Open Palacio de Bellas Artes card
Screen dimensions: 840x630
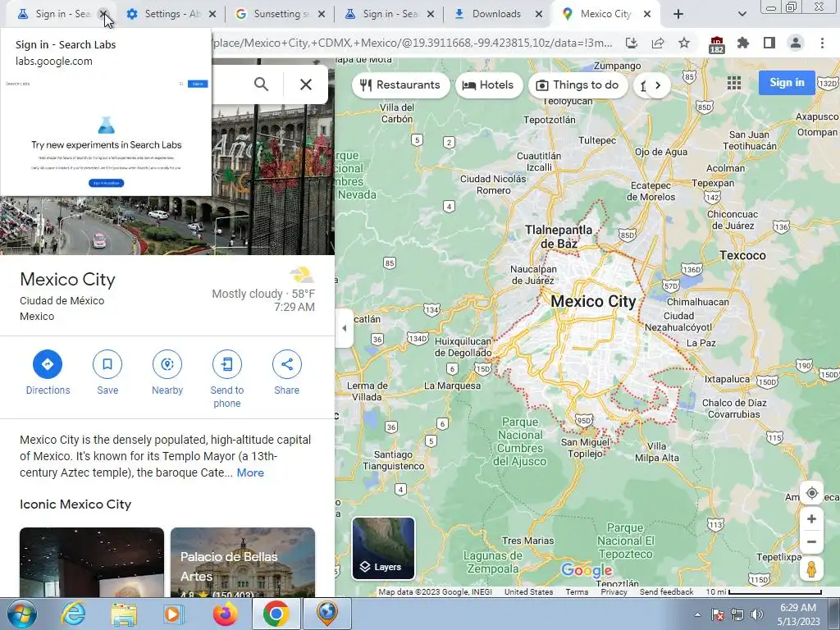[243, 562]
